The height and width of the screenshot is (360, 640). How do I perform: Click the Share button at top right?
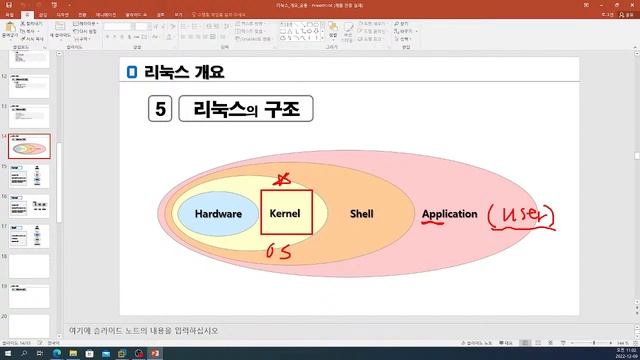[x=627, y=15]
